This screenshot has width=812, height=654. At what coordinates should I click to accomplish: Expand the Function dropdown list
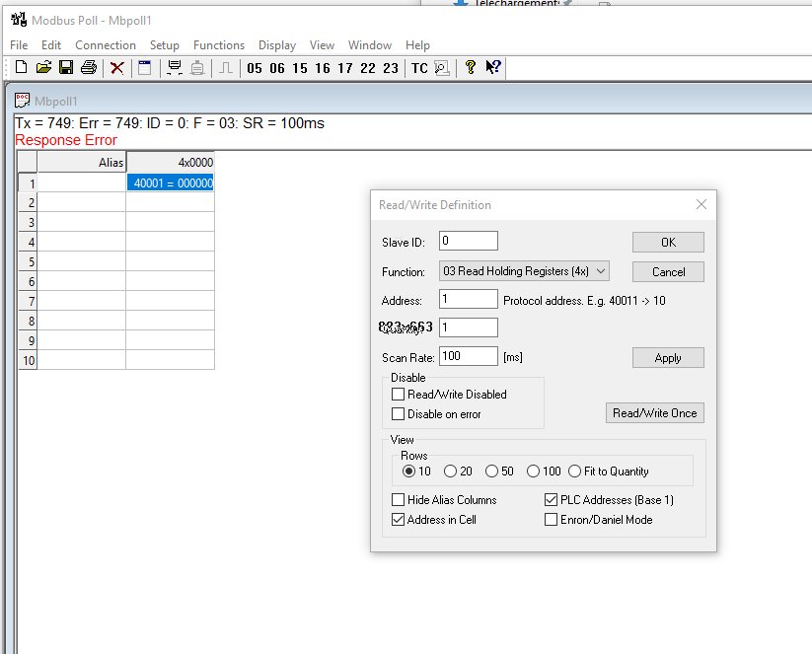(524, 271)
